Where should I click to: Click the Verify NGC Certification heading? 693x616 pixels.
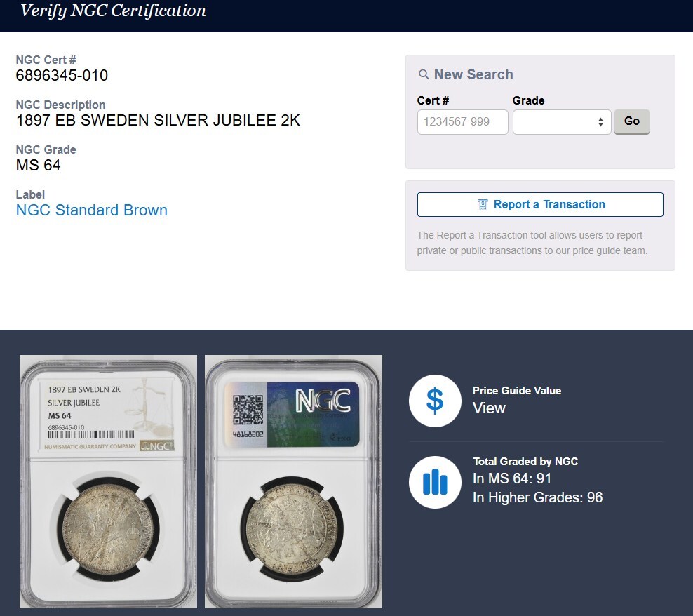tap(113, 11)
